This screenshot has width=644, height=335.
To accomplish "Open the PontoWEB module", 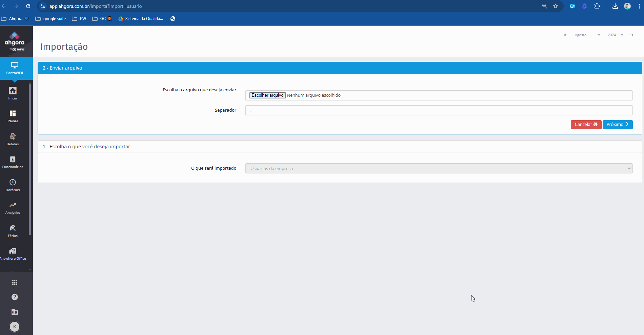I will point(15,68).
